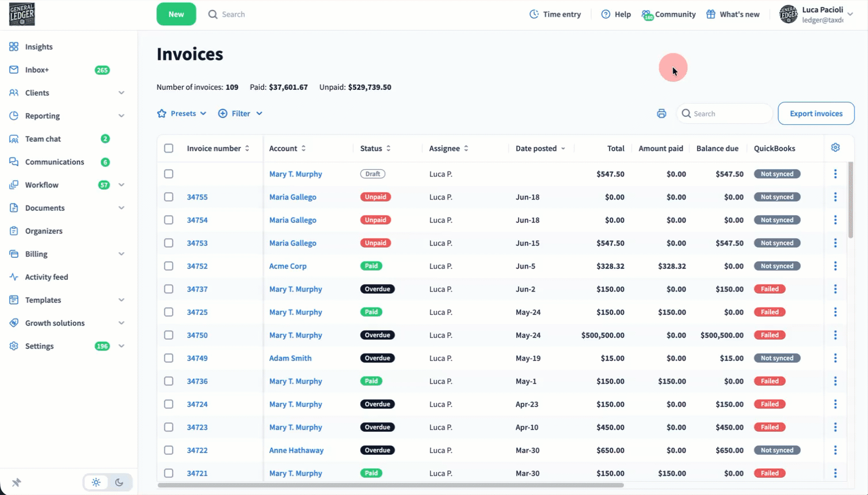Open three-dot menu for invoice 34755
The image size is (868, 495).
(x=835, y=197)
